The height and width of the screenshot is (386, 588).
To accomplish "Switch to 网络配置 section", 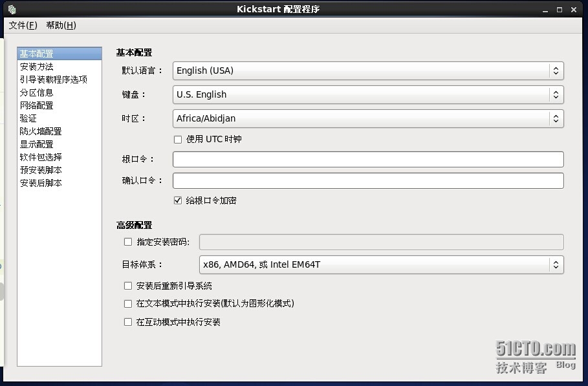I will 60,105.
